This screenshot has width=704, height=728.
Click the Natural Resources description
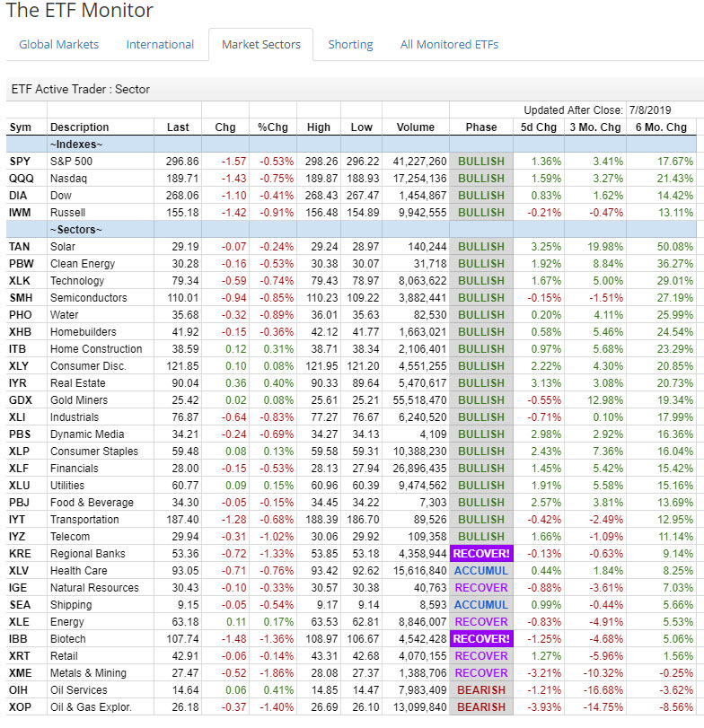94,588
